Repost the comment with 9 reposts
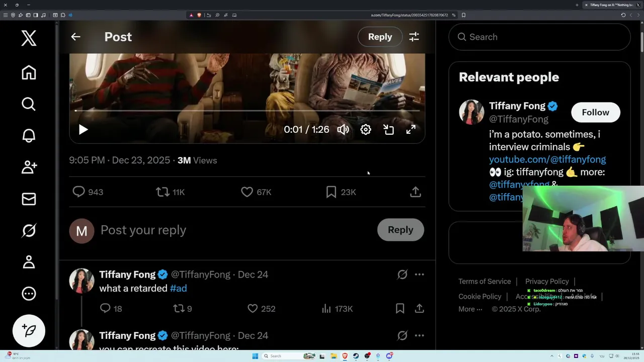 tap(183, 309)
